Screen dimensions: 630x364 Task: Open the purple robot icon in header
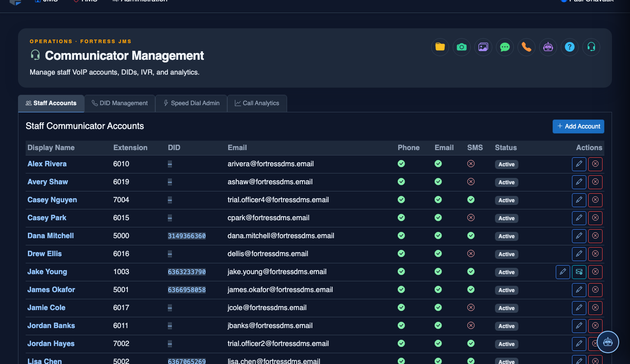[x=548, y=47]
